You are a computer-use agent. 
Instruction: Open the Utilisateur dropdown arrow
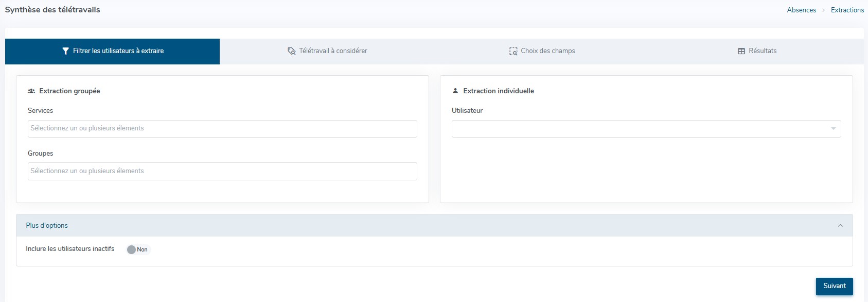(833, 129)
